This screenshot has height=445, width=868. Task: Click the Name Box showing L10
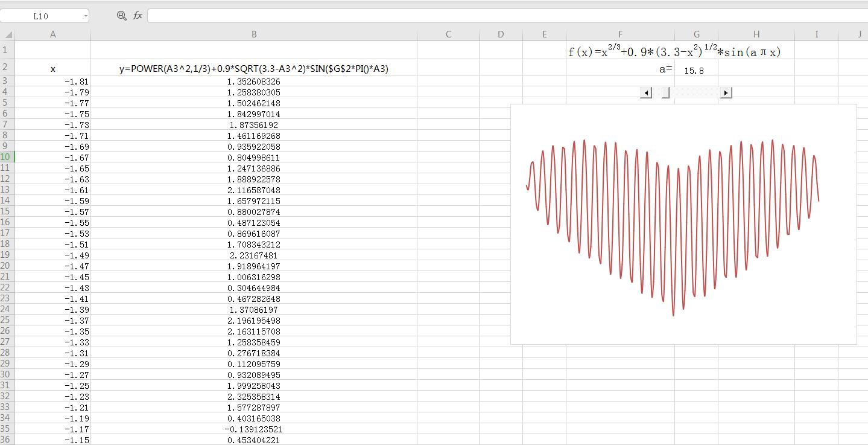coord(41,16)
